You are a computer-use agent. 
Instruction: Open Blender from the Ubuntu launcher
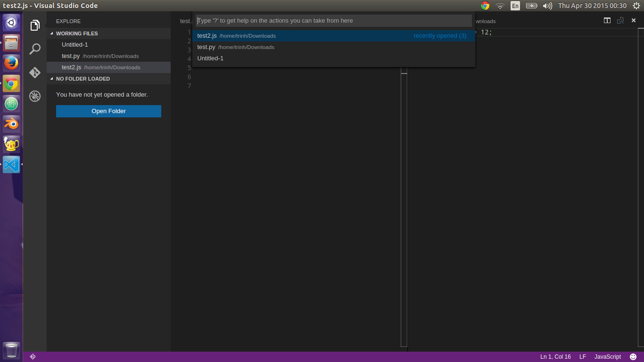coord(11,123)
